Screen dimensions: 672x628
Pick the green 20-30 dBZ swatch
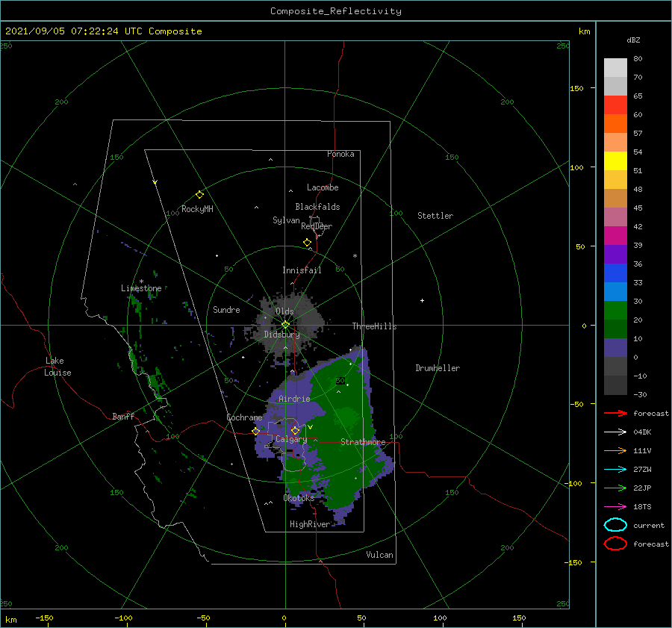click(x=615, y=311)
